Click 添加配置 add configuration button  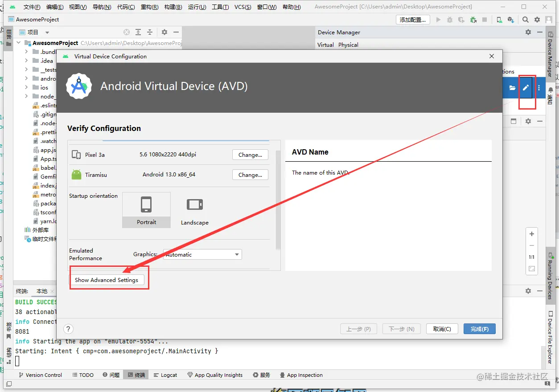click(x=413, y=20)
